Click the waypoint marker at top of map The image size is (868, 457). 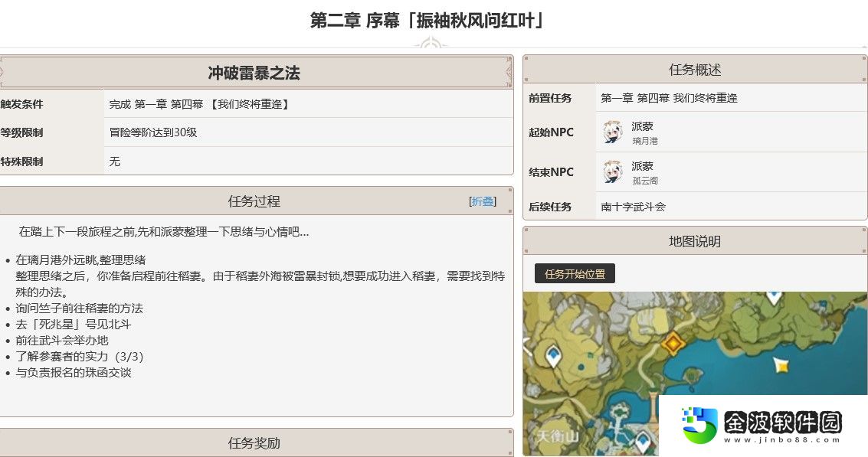(x=773, y=298)
